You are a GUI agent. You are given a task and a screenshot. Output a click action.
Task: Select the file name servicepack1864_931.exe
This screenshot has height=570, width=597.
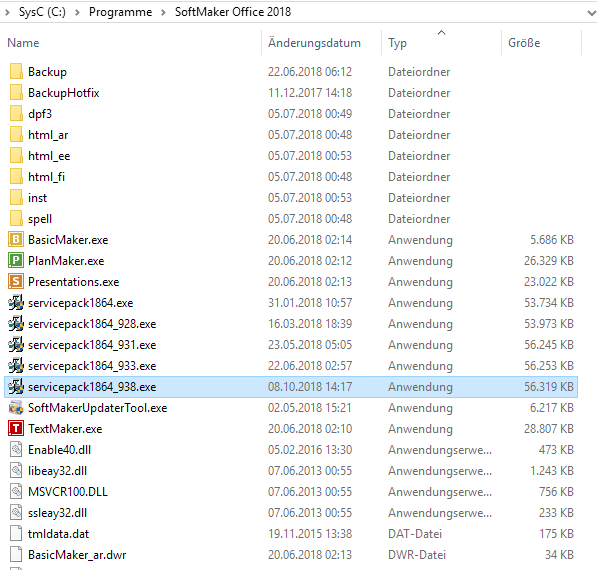[x=92, y=345]
